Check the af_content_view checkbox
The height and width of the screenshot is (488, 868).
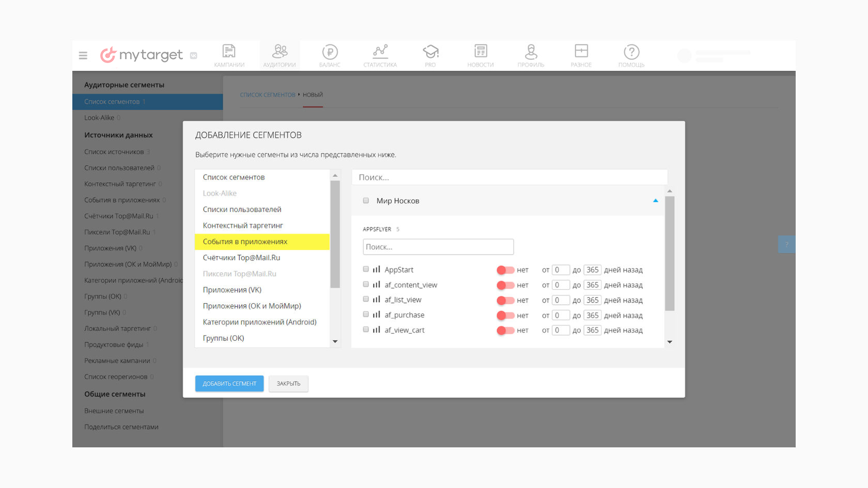366,284
